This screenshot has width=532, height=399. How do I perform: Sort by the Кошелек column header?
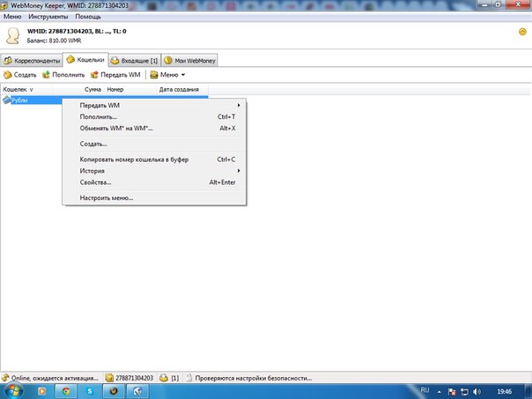click(x=26, y=90)
